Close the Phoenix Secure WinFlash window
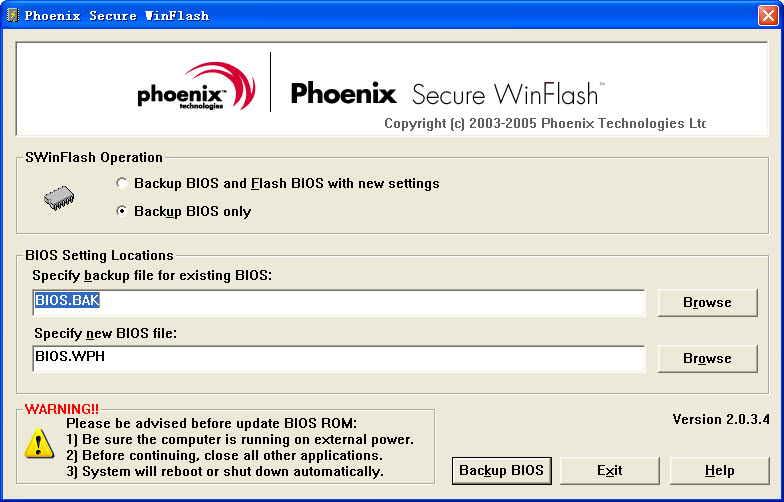The image size is (784, 502). pos(767,15)
